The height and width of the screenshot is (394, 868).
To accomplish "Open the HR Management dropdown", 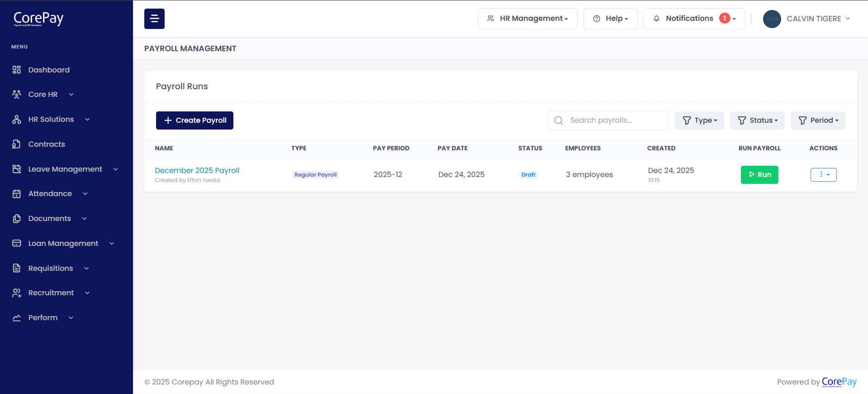I will click(527, 19).
